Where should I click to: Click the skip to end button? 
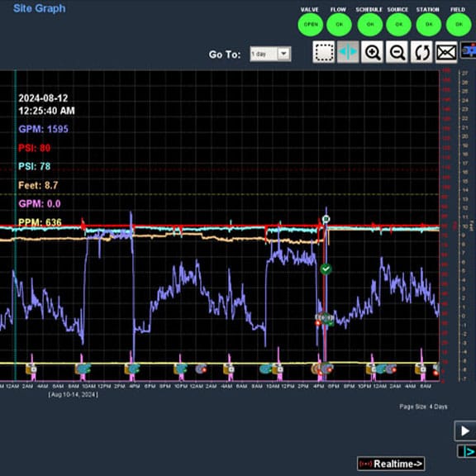(467, 451)
